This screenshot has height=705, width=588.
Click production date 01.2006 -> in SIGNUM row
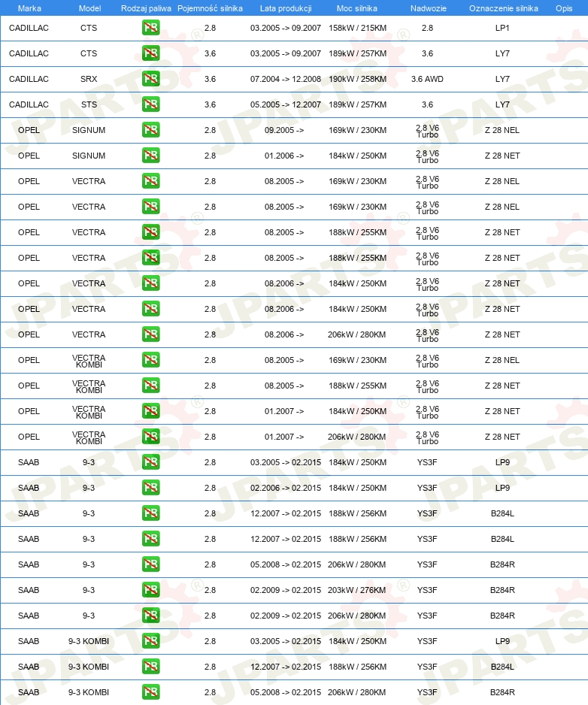coord(284,156)
